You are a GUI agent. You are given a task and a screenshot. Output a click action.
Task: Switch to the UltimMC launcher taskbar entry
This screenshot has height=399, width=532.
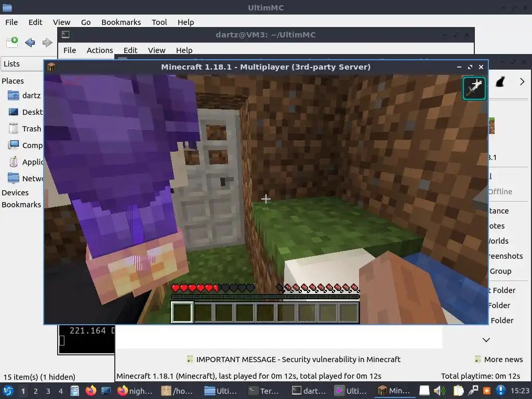coord(352,391)
